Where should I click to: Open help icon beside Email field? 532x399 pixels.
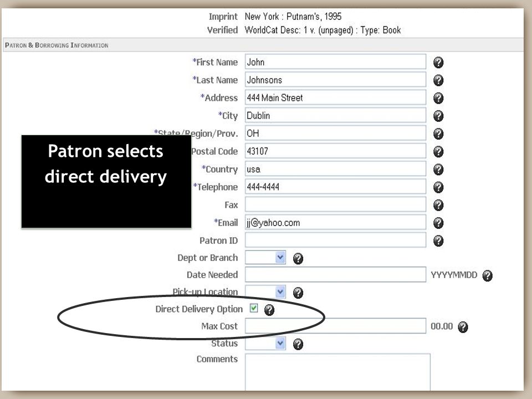click(438, 223)
